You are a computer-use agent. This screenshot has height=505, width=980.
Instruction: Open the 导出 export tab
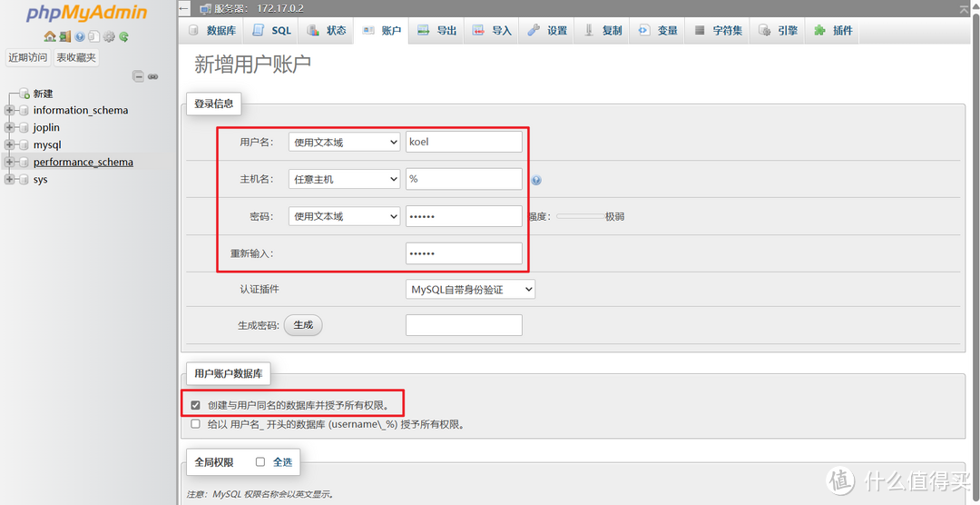(436, 30)
